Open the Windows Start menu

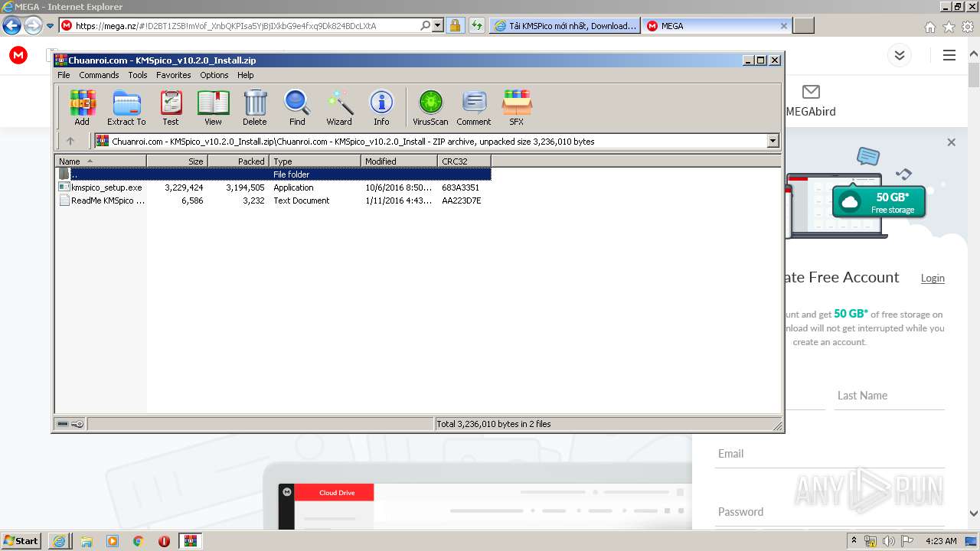pos(21,541)
